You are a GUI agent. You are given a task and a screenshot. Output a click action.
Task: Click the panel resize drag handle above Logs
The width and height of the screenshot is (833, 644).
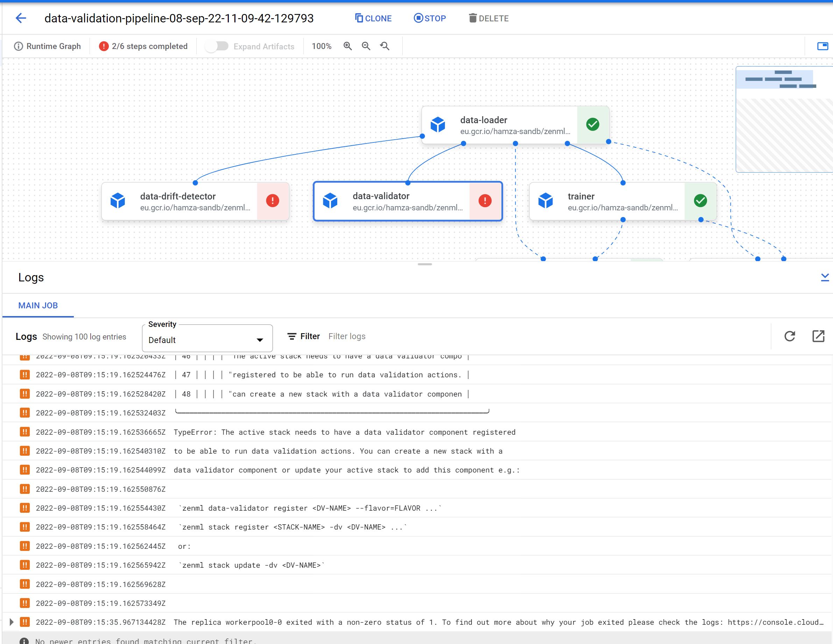click(x=424, y=264)
